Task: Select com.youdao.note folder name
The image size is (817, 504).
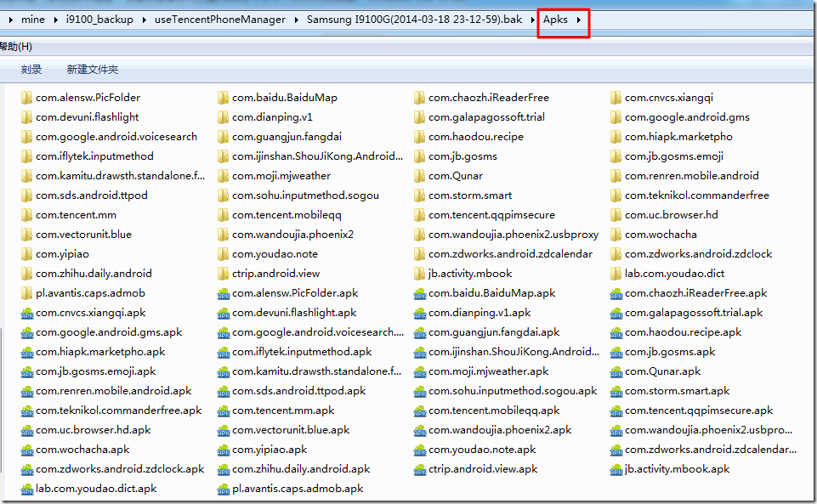Action: 275,254
